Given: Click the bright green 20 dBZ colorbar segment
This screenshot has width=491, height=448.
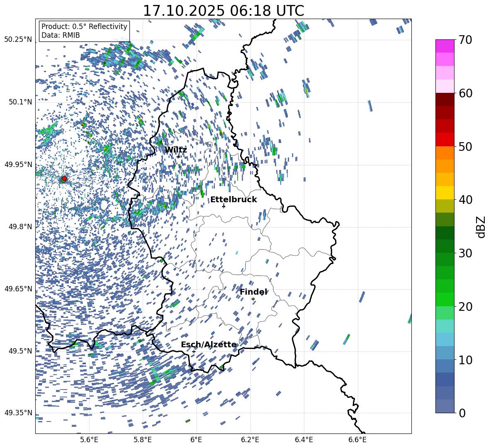Looking at the screenshot, I should [445, 299].
